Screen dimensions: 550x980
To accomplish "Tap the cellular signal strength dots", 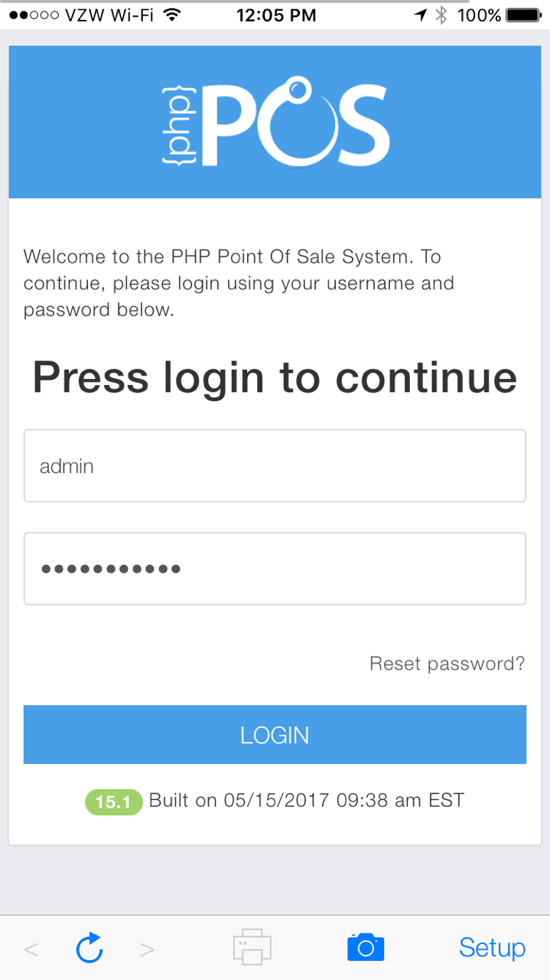I will (33, 15).
